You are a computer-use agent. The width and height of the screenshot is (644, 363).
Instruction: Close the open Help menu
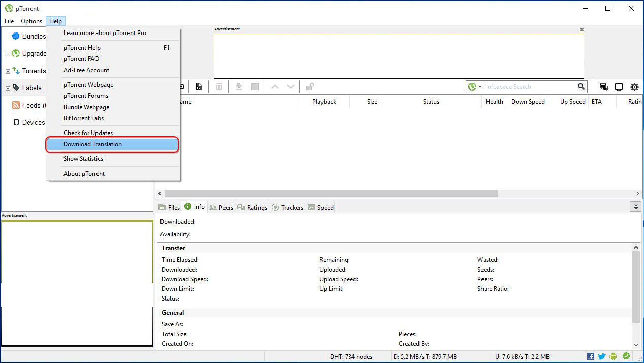click(x=55, y=21)
